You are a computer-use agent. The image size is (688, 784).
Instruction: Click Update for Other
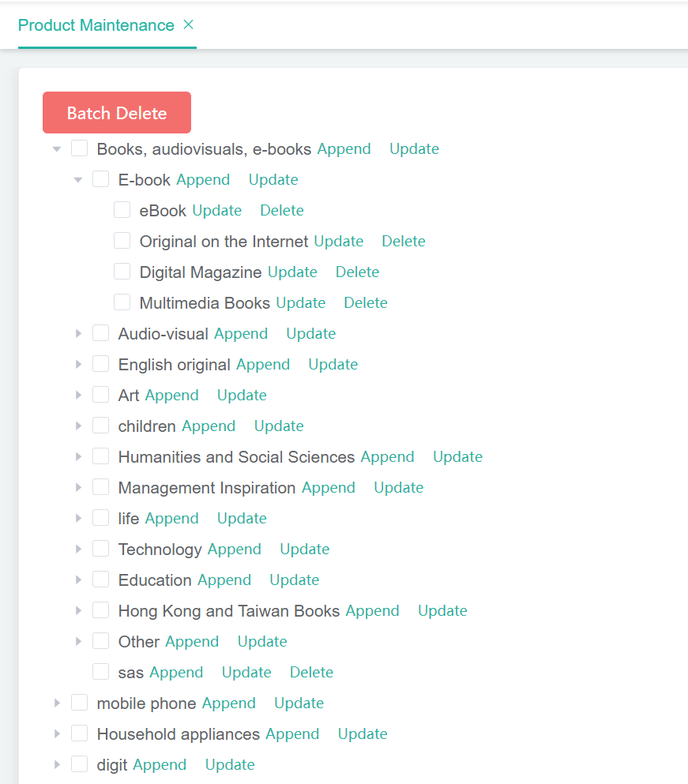tap(263, 642)
